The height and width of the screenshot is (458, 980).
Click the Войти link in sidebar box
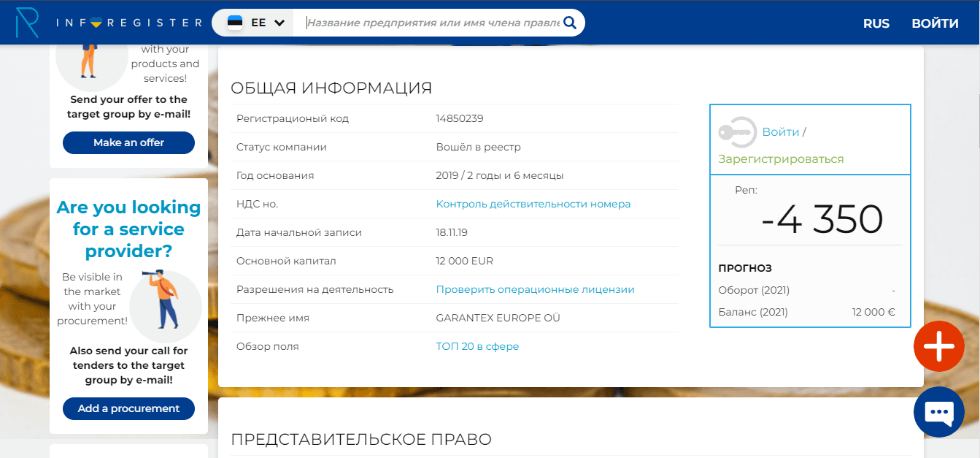pos(780,132)
